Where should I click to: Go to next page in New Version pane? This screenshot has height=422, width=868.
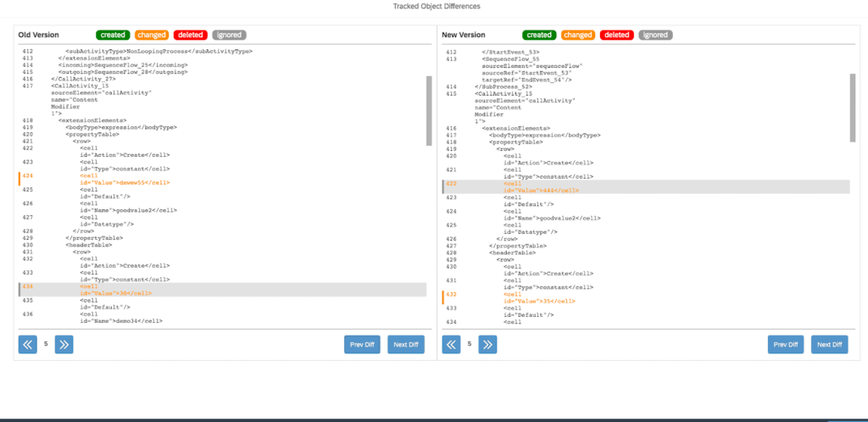click(487, 344)
